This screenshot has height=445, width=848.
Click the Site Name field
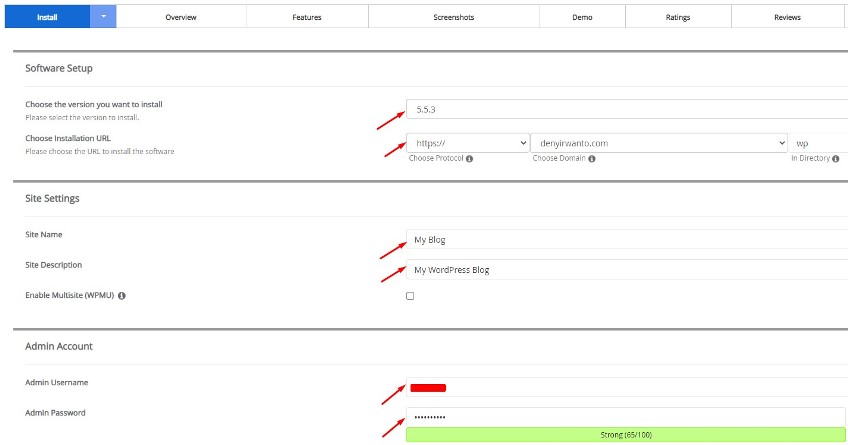(x=627, y=239)
